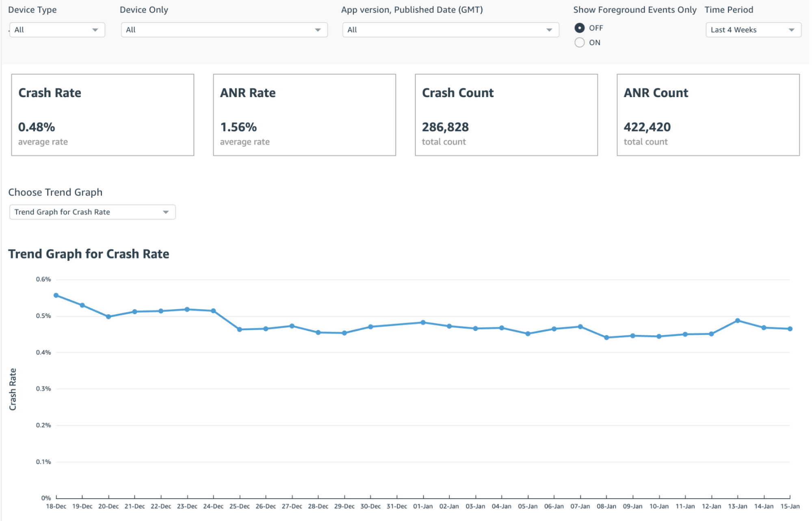Click the 25-Dec data point on trend line
Screen dimensions: 812x521
pos(240,329)
